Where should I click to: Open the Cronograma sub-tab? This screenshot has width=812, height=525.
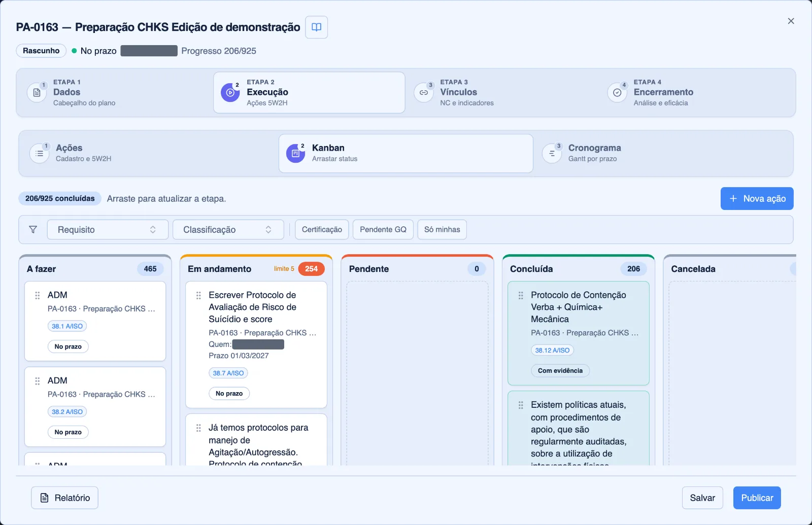[x=663, y=154]
